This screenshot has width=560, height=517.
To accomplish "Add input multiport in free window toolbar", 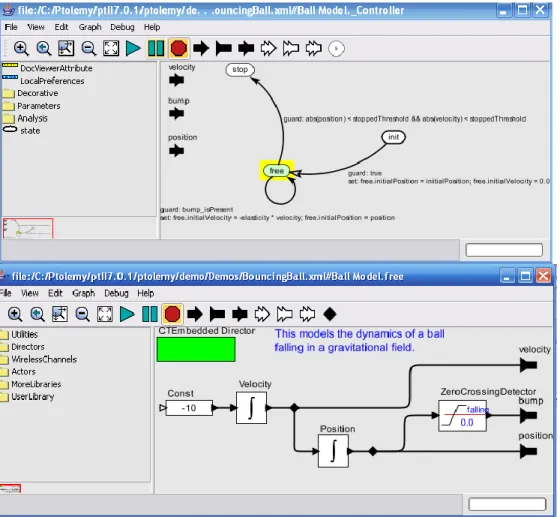I will click(x=262, y=314).
